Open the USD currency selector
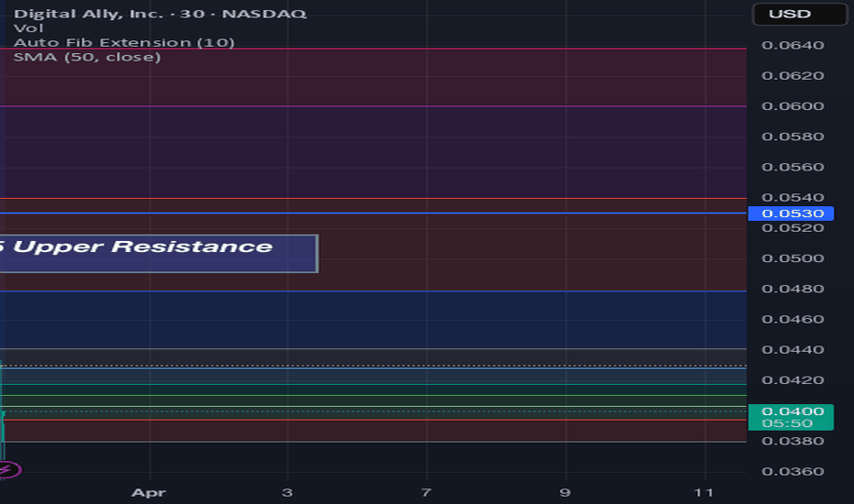 coord(800,14)
